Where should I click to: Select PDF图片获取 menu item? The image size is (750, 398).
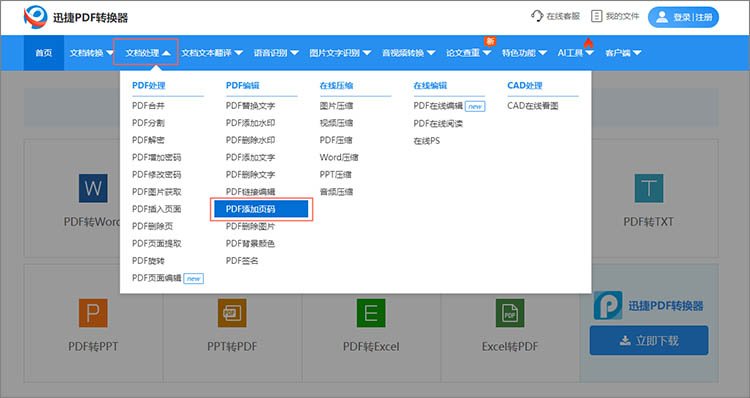156,192
